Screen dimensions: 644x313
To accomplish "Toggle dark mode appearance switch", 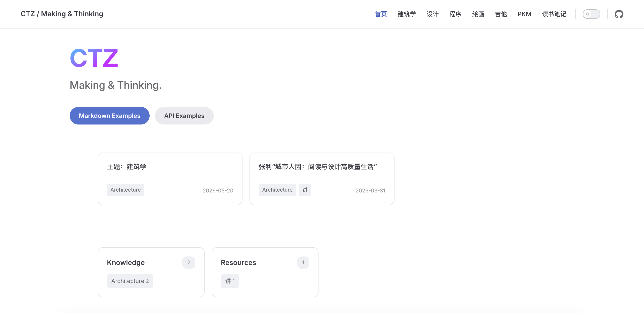I will click(x=591, y=14).
